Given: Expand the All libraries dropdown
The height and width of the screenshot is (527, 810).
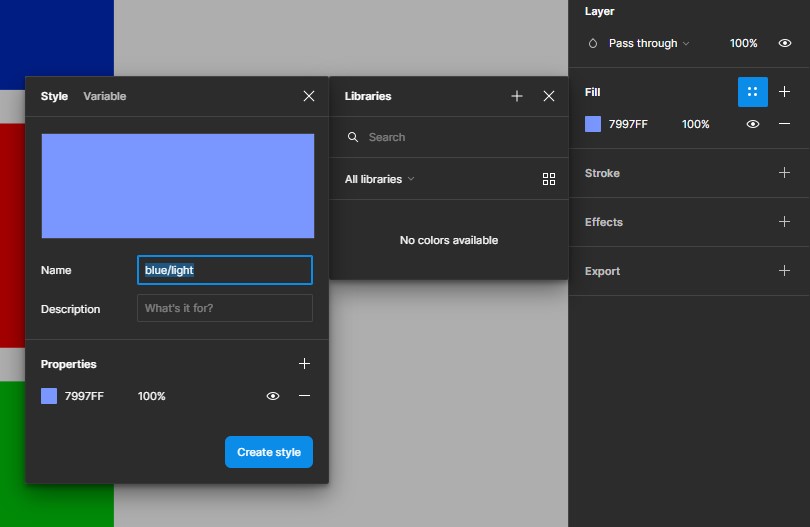Looking at the screenshot, I should coord(379,179).
